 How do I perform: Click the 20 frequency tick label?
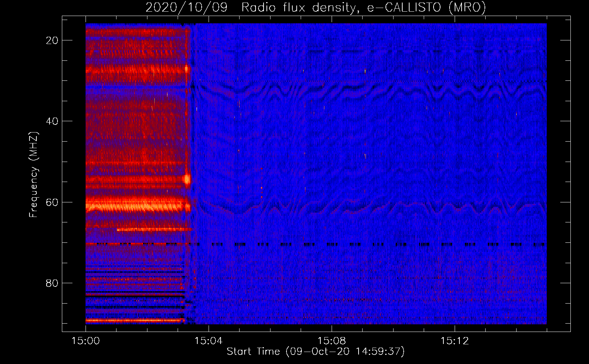pos(52,40)
